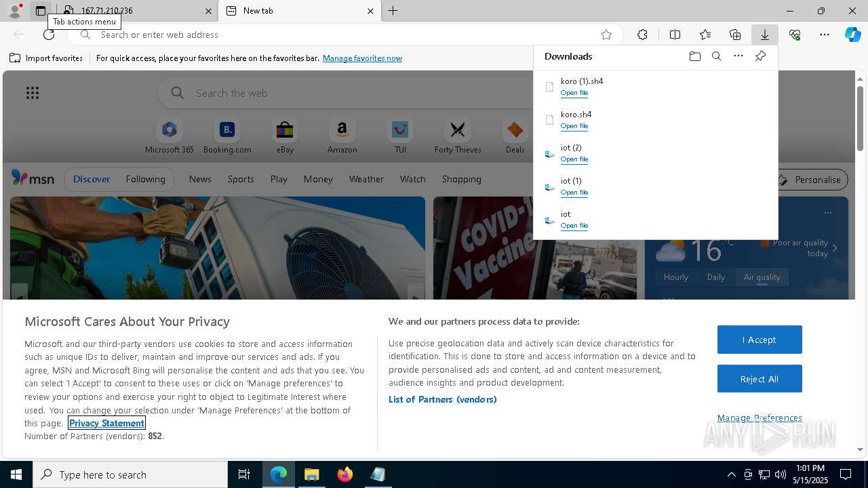Open file link for koro.sh4
This screenshot has width=868, height=488.
(574, 126)
